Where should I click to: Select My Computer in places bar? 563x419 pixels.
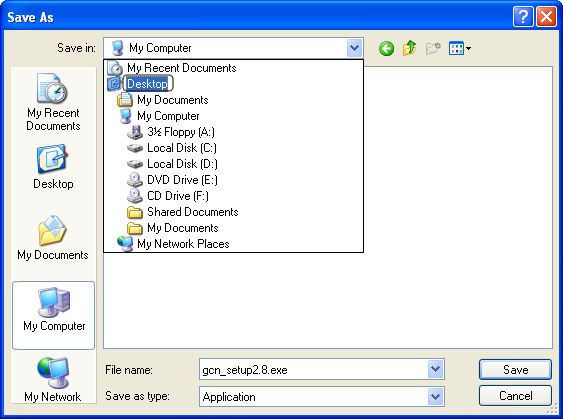tap(53, 315)
